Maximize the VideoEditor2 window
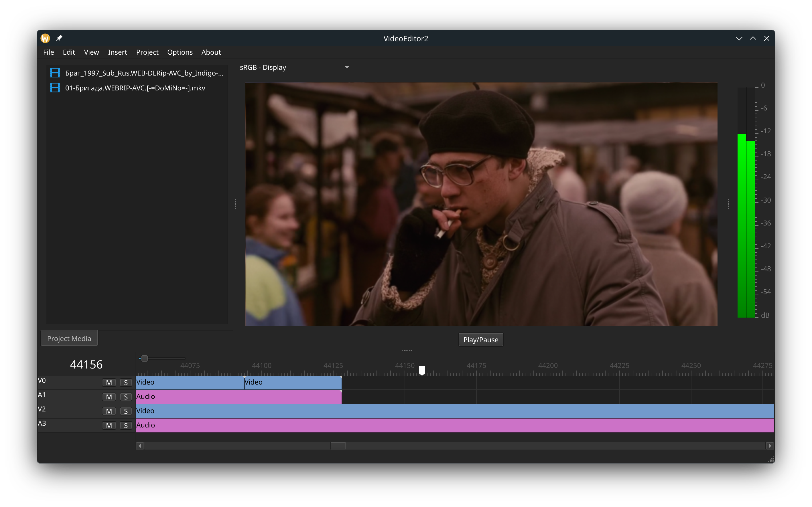The image size is (812, 507). tap(753, 39)
